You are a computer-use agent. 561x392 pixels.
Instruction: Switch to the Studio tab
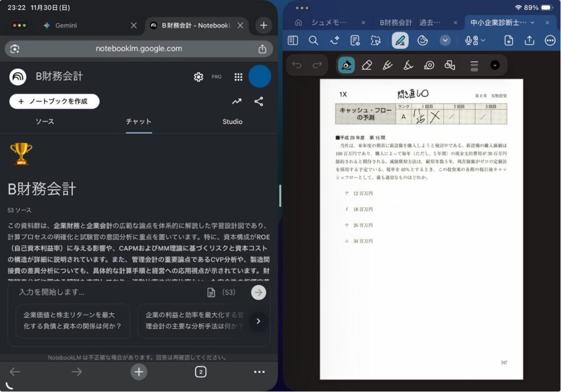coord(232,122)
